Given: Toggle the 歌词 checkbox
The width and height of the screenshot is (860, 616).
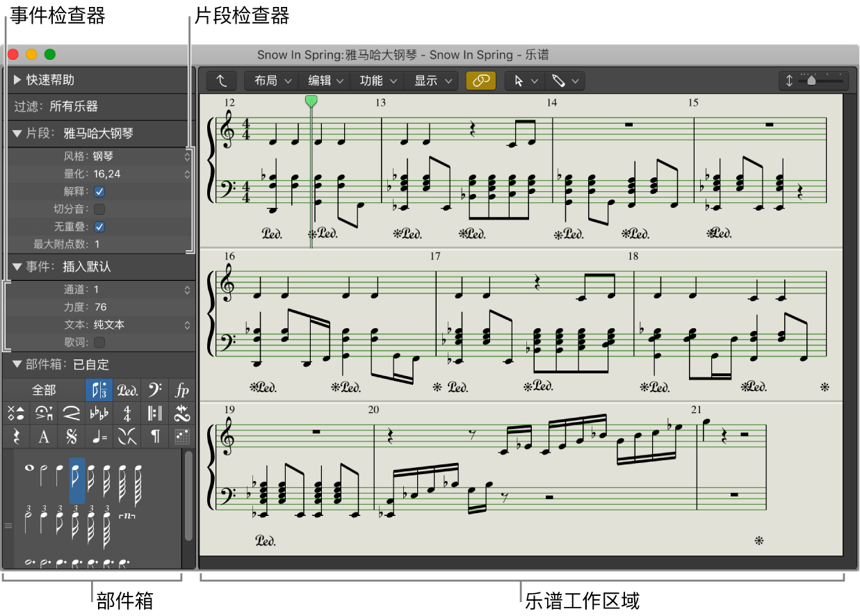Looking at the screenshot, I should [x=99, y=342].
